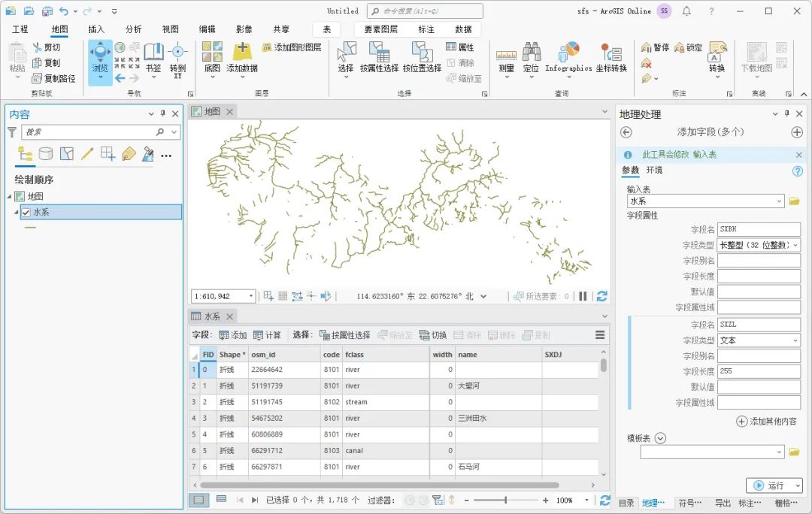The width and height of the screenshot is (812, 514).
Task: Open map scale dropdown
Action: click(251, 296)
